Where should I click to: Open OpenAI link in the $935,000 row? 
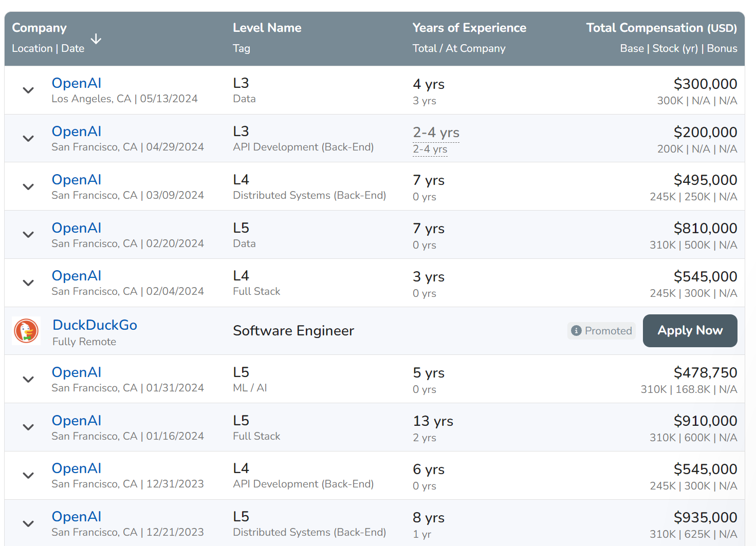77,517
